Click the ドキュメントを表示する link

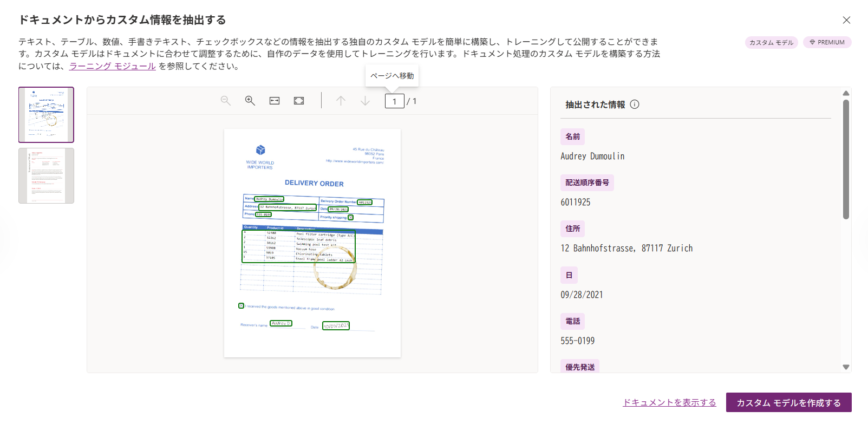(x=669, y=402)
